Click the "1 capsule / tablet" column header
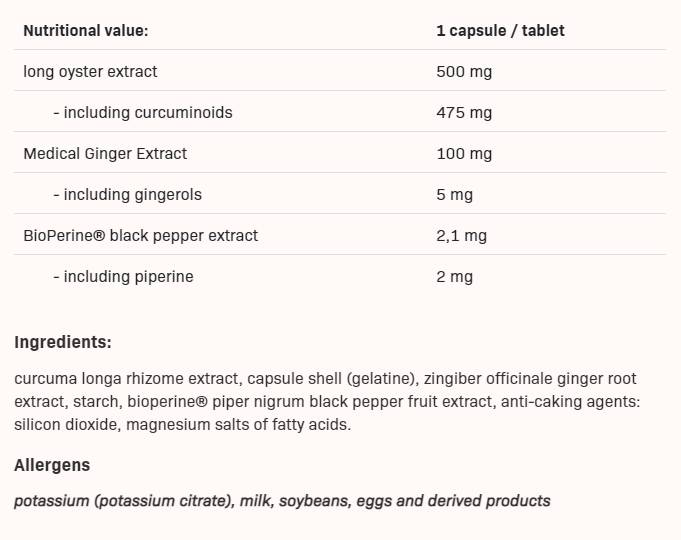This screenshot has width=681, height=540. 500,31
